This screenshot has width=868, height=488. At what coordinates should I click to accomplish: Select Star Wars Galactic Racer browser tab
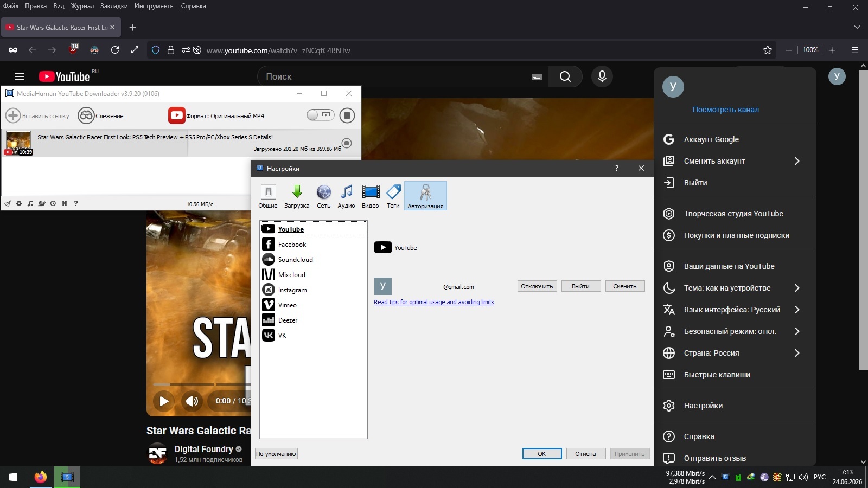61,27
